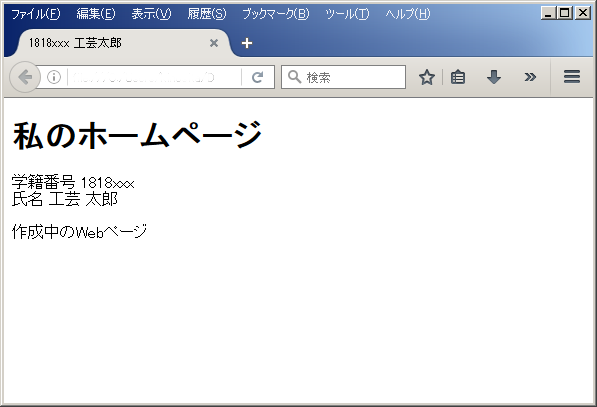The width and height of the screenshot is (597, 407).
Task: Expand the toolbar overflow chevron
Action: coord(530,77)
